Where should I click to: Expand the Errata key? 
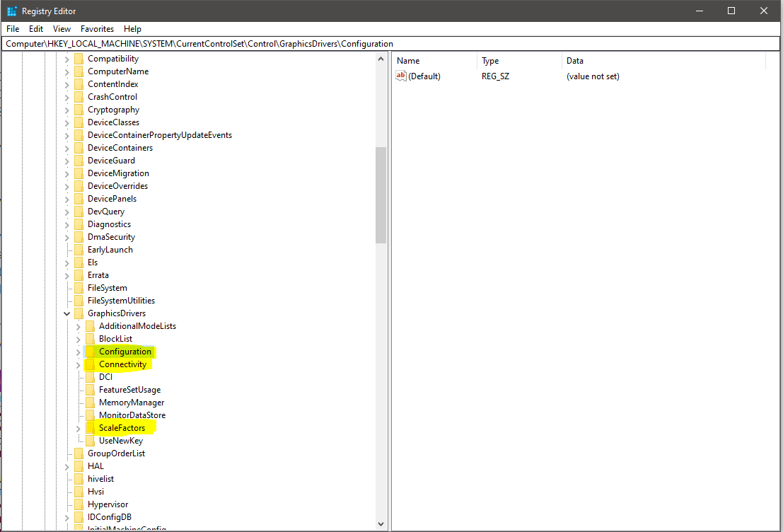point(67,276)
